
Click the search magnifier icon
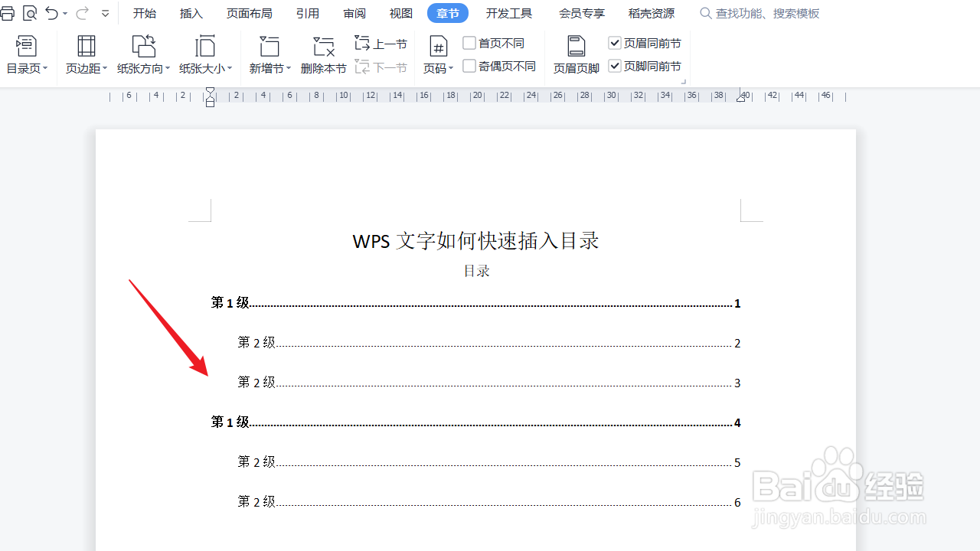706,13
